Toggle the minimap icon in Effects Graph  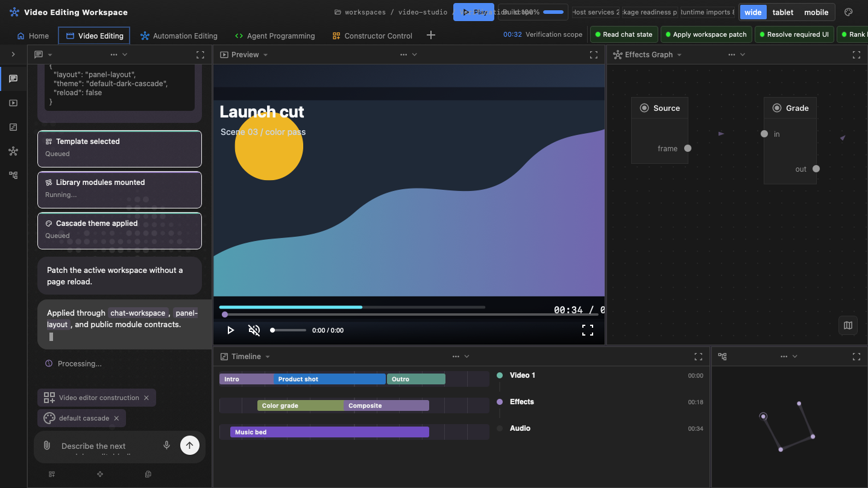[x=848, y=325]
